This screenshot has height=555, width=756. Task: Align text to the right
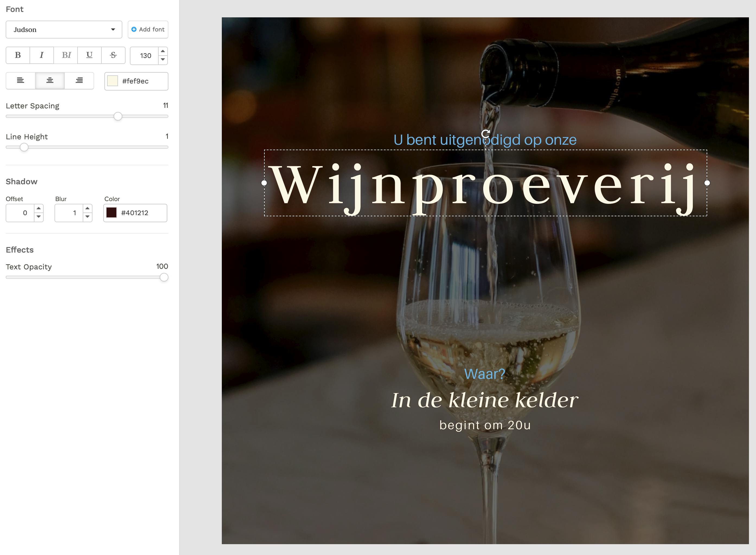tap(79, 81)
